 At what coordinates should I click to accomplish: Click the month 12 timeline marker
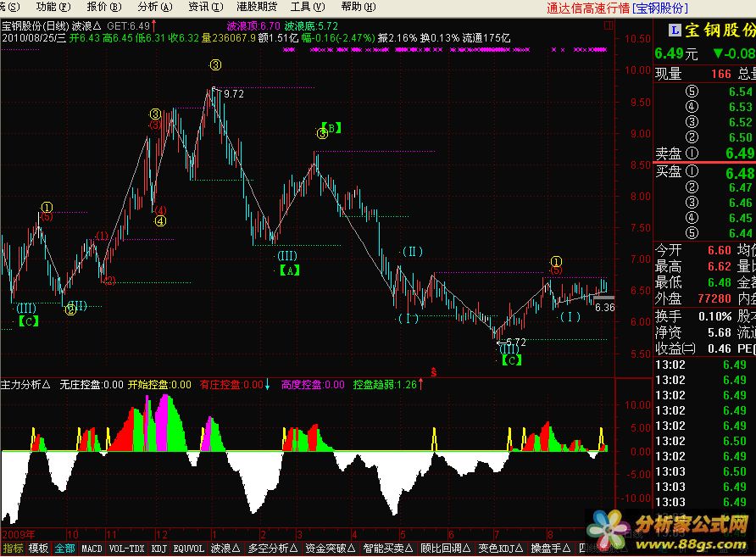(x=162, y=534)
